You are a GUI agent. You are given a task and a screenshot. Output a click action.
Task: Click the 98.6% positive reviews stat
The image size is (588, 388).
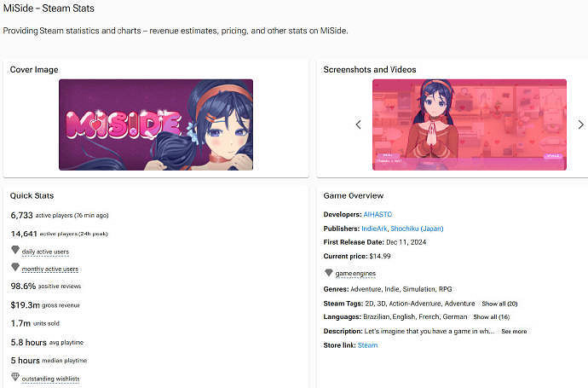click(x=48, y=287)
